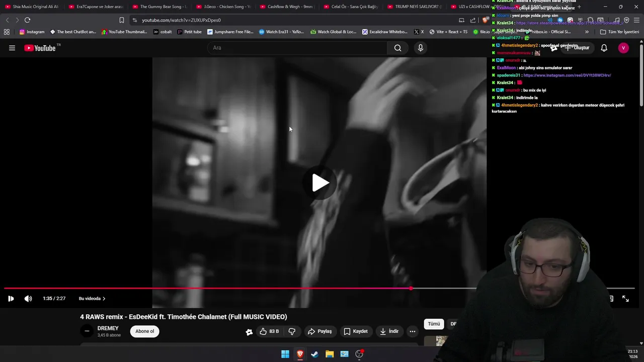Switch to Shia Music Original Ali Ali tab
This screenshot has width=644, height=362.
(x=32, y=7)
